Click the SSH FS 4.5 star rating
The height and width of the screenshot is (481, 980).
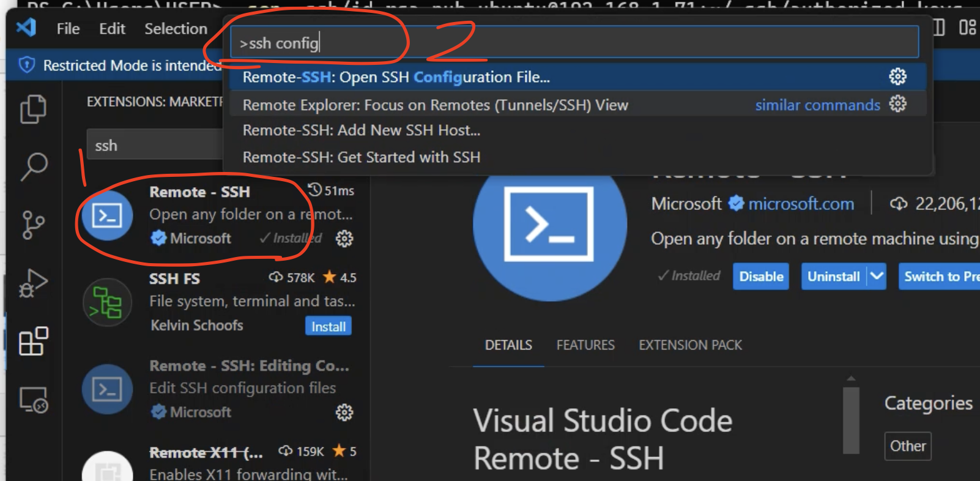[x=340, y=277]
